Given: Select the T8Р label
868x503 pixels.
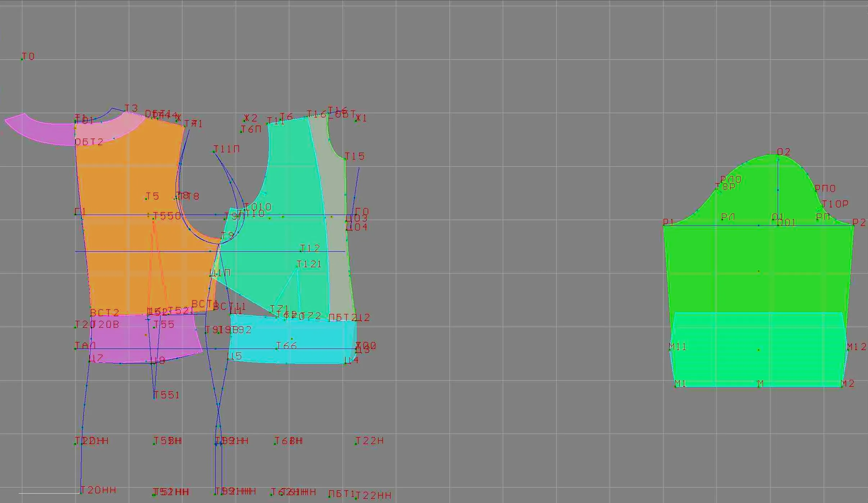Looking at the screenshot, I should point(725,187).
